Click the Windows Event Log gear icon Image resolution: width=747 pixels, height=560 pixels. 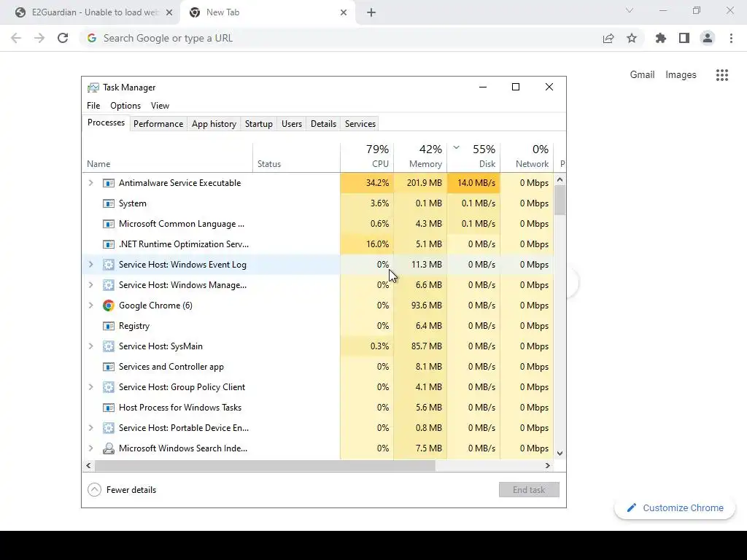109,265
